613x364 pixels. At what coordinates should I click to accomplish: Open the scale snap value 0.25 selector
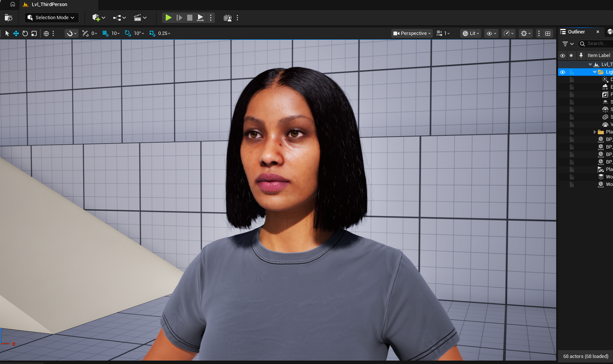pyautogui.click(x=162, y=33)
